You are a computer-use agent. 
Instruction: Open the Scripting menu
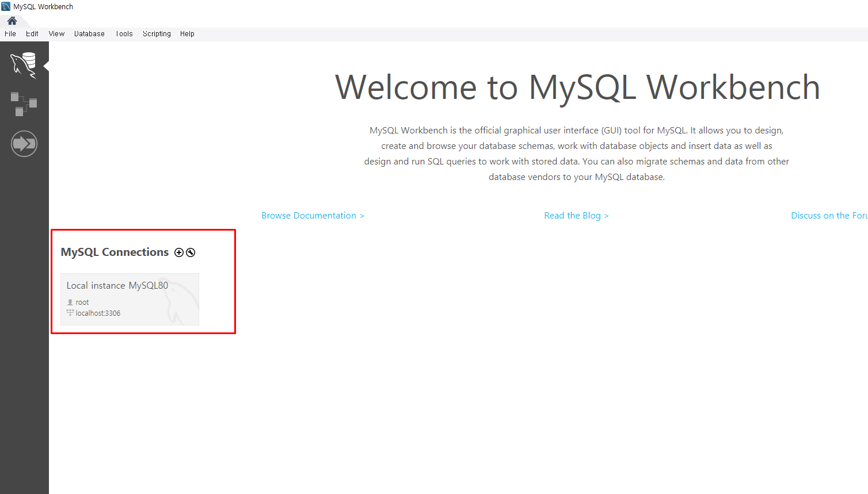(x=157, y=34)
